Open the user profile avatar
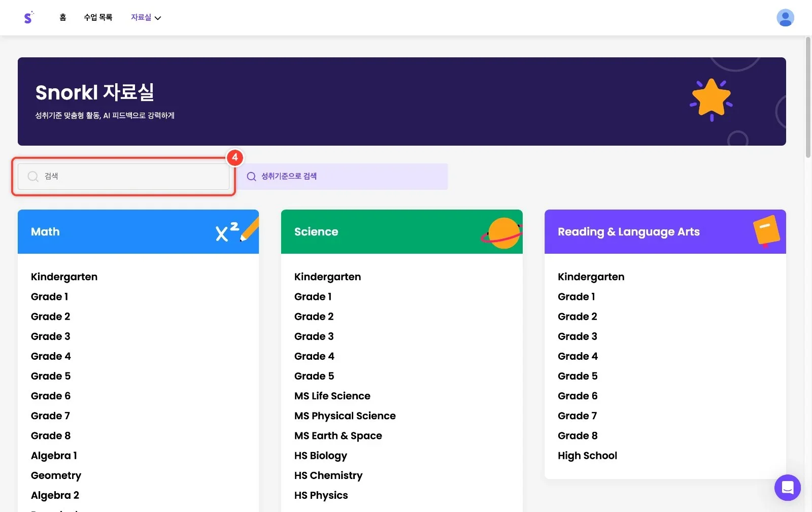Viewport: 812px width, 512px height. [785, 18]
